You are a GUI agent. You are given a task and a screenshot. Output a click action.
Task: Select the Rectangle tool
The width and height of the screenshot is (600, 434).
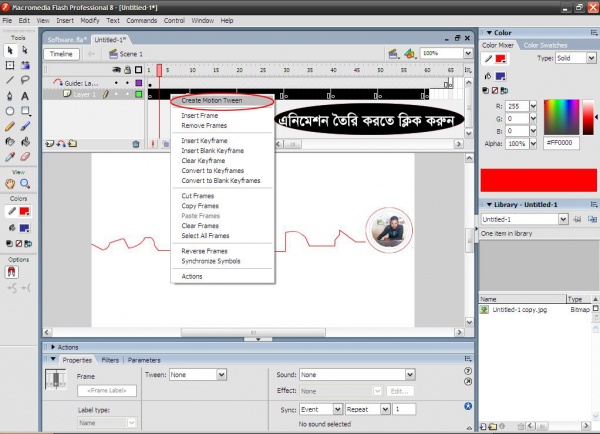(x=25, y=111)
